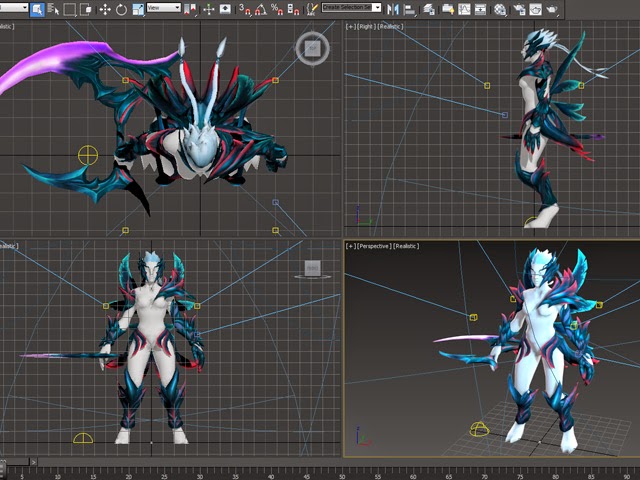Open the Material Editor
This screenshot has height=480, width=640.
(x=500, y=9)
